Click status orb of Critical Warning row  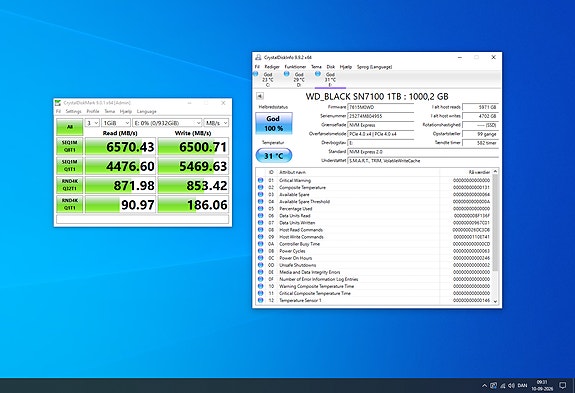coord(260,180)
